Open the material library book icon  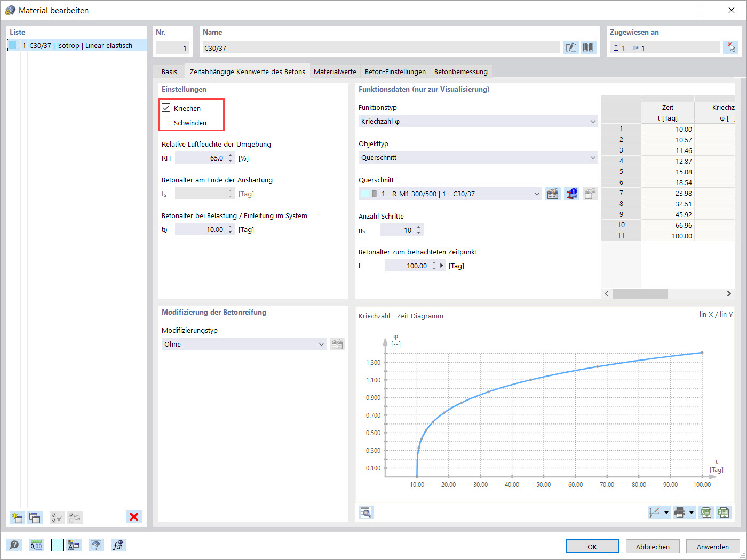pyautogui.click(x=588, y=47)
